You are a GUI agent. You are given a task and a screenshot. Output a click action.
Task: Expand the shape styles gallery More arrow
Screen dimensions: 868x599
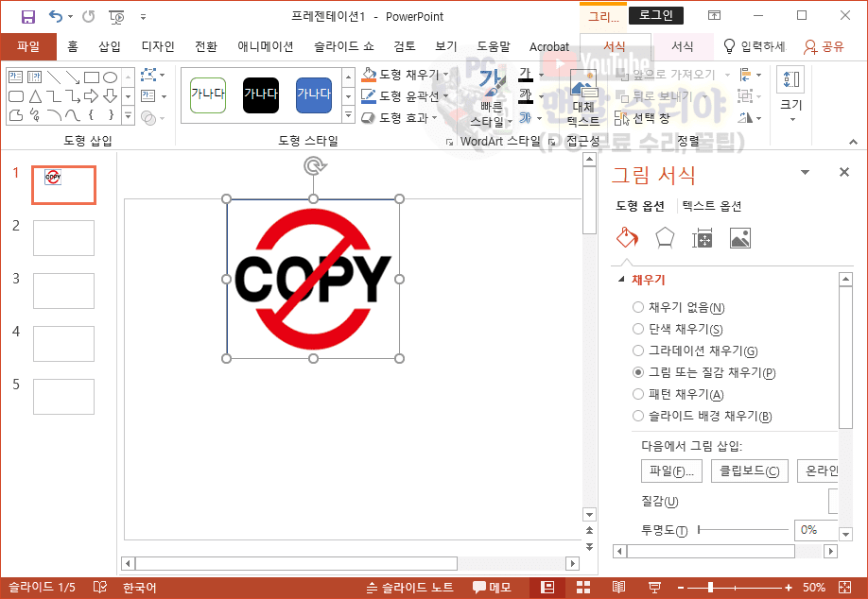[348, 115]
